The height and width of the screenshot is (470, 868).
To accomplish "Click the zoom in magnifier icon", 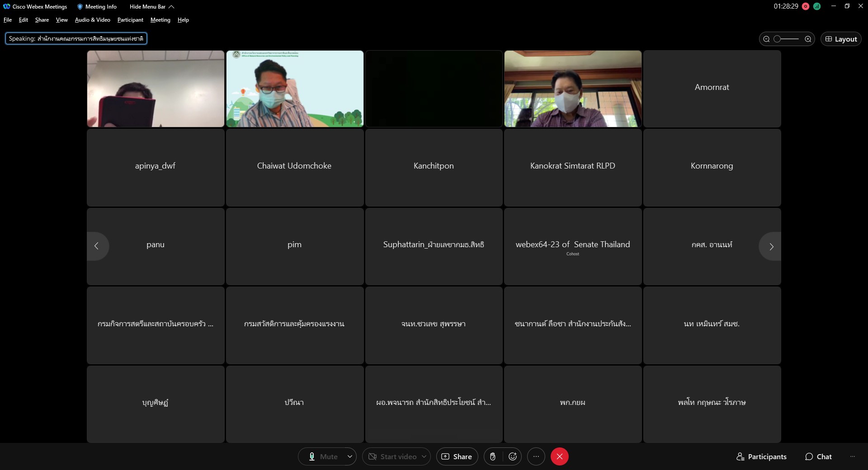I will click(808, 39).
